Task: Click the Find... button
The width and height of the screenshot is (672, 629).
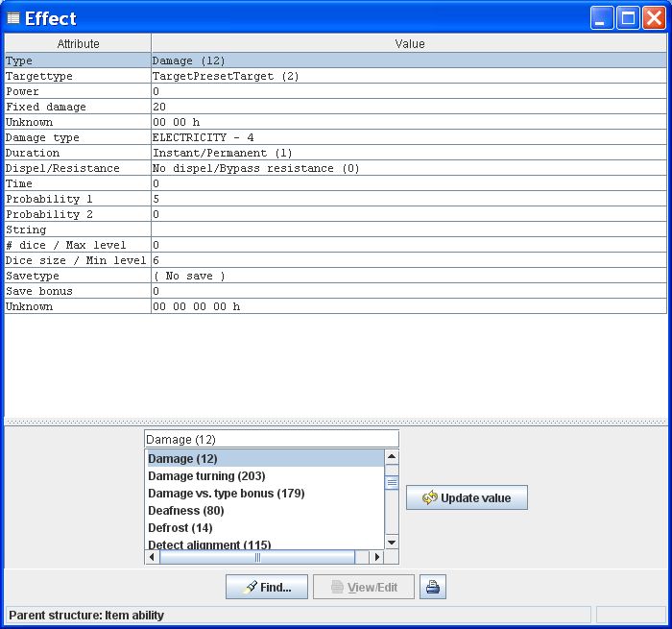Action: pyautogui.click(x=266, y=587)
